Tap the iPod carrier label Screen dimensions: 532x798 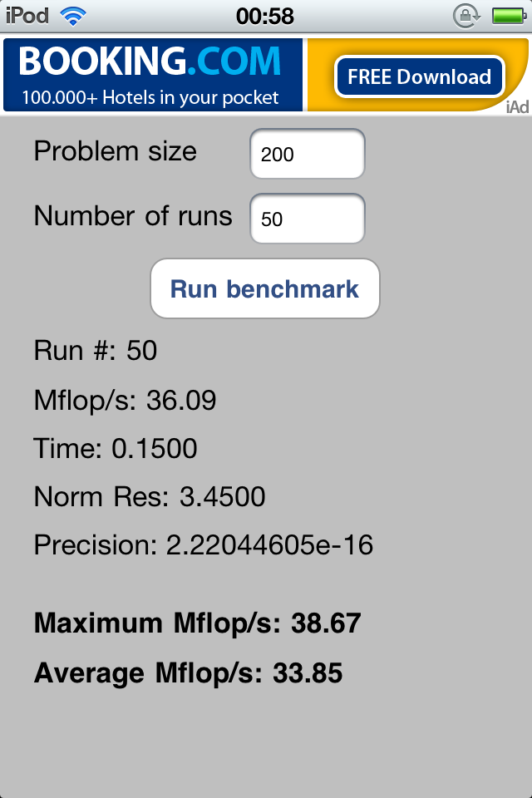click(x=27, y=16)
